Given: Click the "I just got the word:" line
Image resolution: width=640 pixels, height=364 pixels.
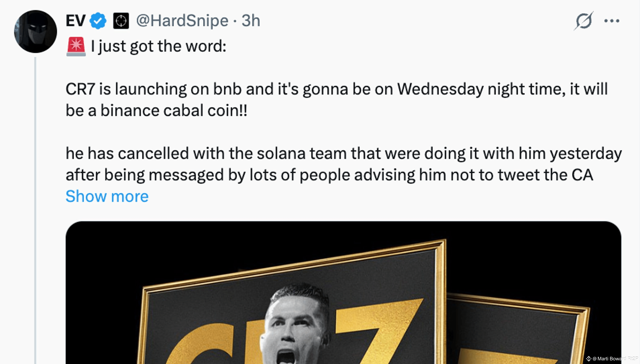Looking at the screenshot, I should tap(159, 46).
